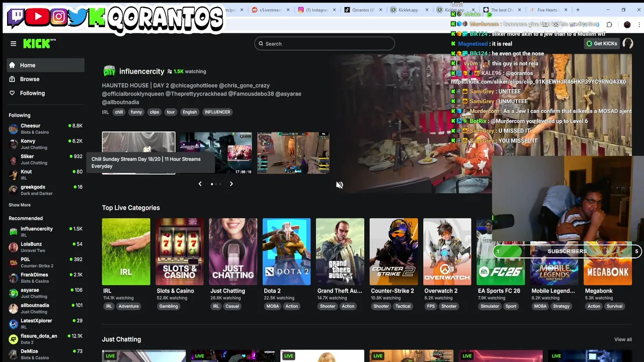
Task: Open the user profile avatar menu
Action: (628, 44)
